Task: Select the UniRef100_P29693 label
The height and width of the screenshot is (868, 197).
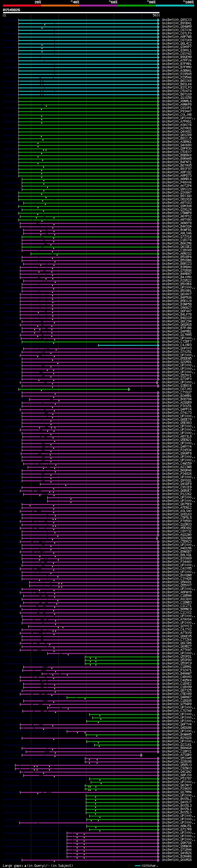Action: point(177,789)
